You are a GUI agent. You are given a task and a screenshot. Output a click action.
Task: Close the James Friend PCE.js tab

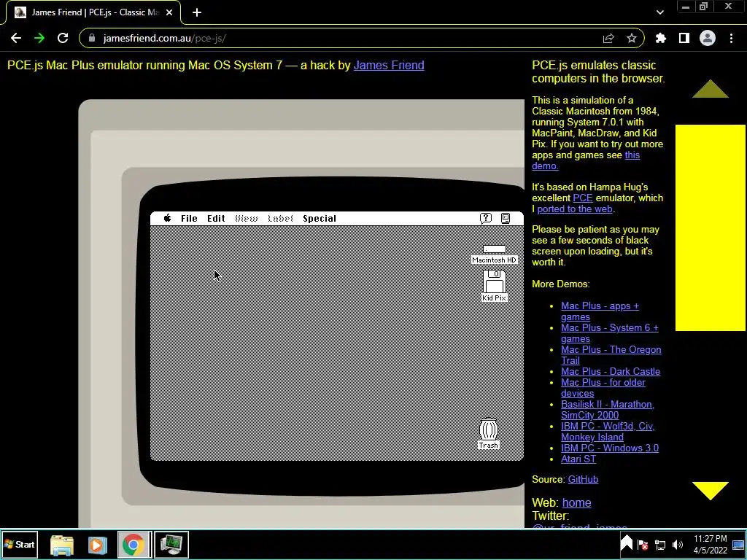169,12
